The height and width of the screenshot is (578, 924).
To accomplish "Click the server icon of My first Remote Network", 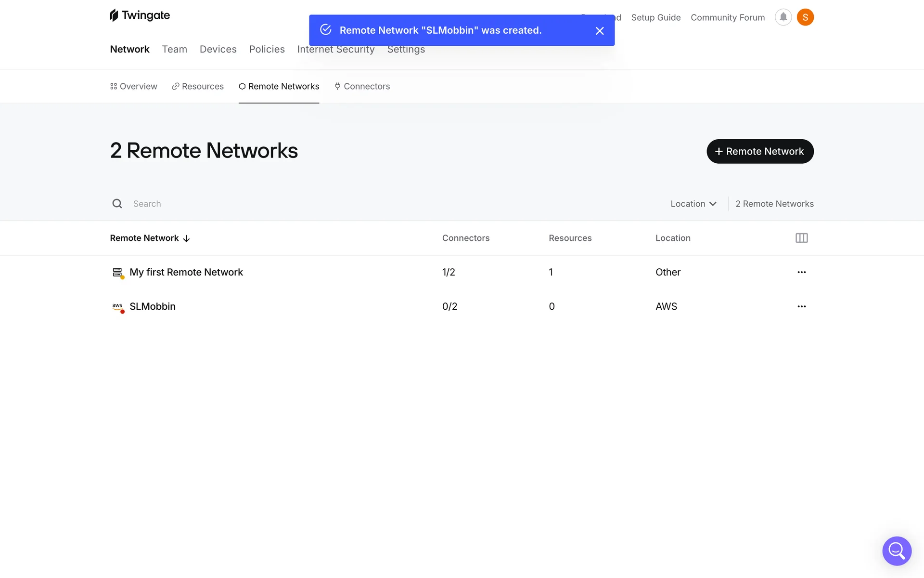I will [117, 272].
